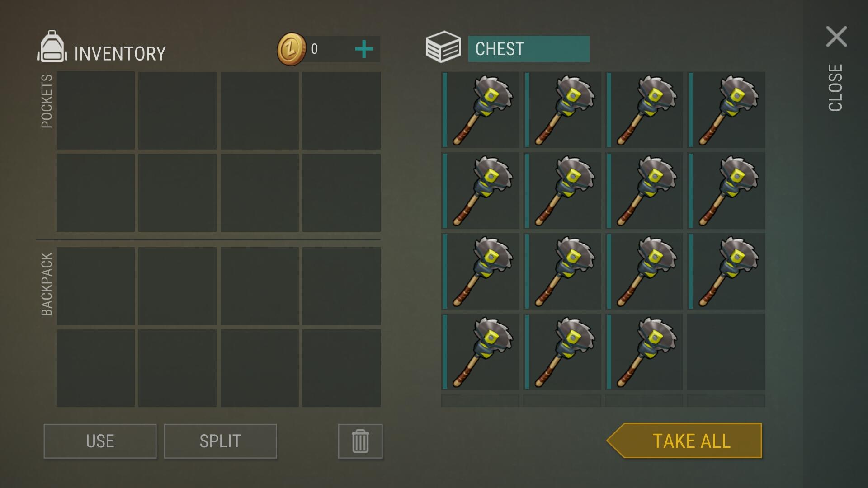This screenshot has height=488, width=868.
Task: Select the last saw mace in bottom row
Action: point(644,352)
